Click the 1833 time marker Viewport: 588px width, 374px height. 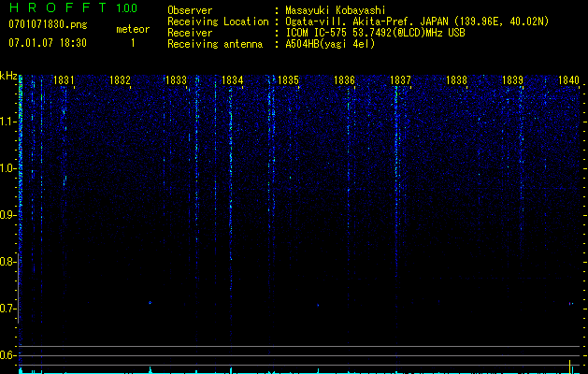176,80
